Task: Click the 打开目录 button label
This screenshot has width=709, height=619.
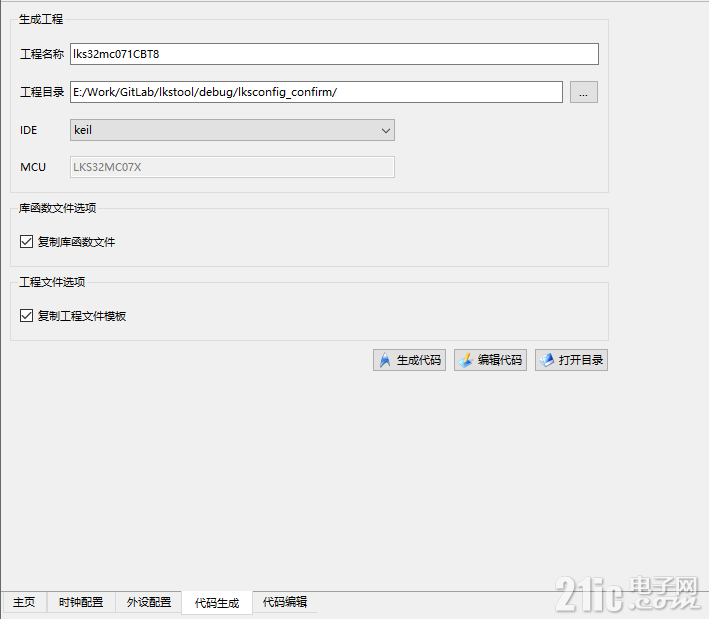Action: tap(581, 360)
